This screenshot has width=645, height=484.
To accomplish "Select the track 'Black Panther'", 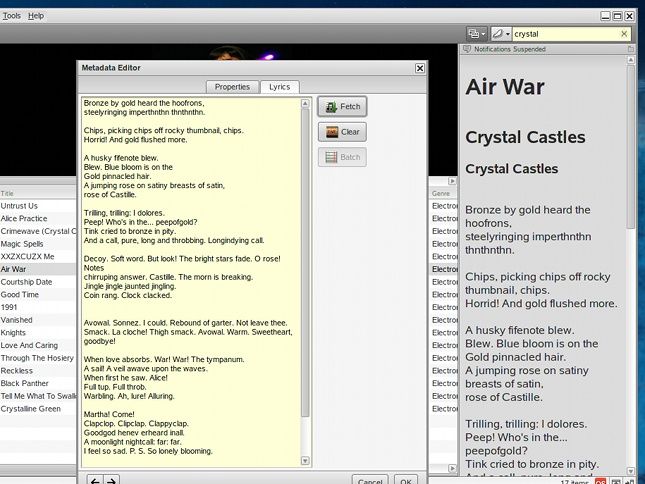I will [x=38, y=383].
